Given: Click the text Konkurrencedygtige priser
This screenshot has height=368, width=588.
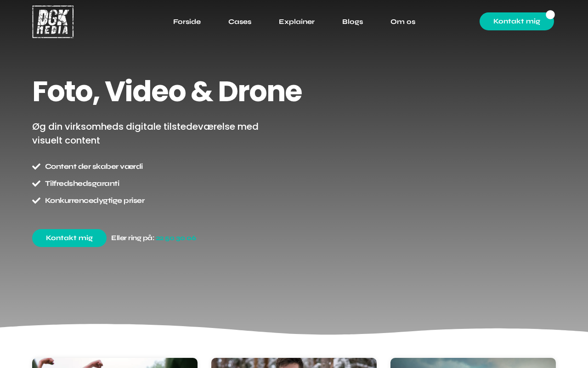Looking at the screenshot, I should 95,201.
